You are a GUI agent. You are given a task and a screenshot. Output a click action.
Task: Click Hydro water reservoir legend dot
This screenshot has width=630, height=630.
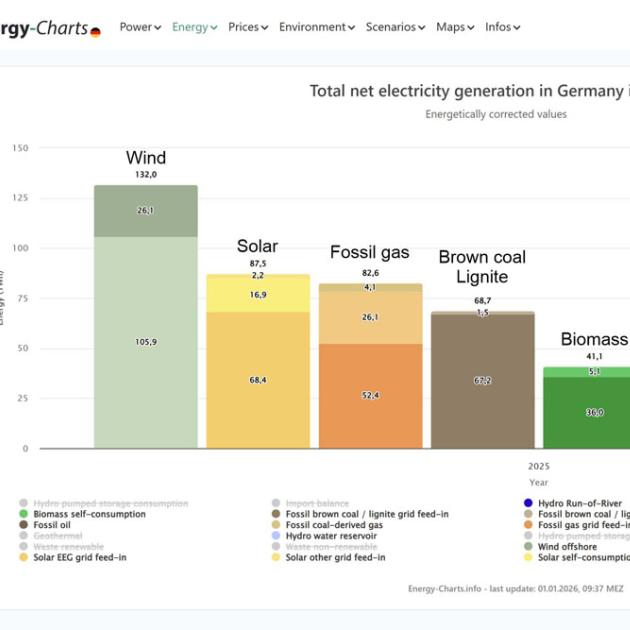pos(276,536)
